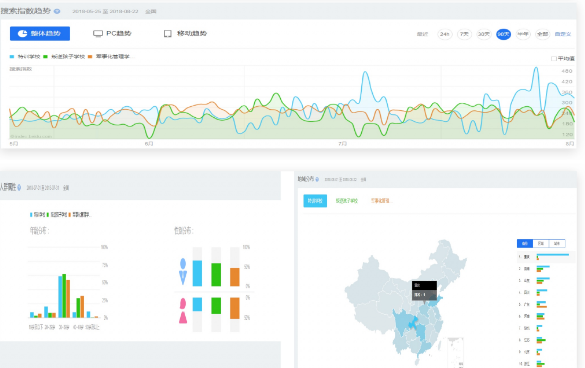Toggle the orange keyword legend swatch above the chart
Image resolution: width=585 pixels, height=368 pixels.
point(90,57)
